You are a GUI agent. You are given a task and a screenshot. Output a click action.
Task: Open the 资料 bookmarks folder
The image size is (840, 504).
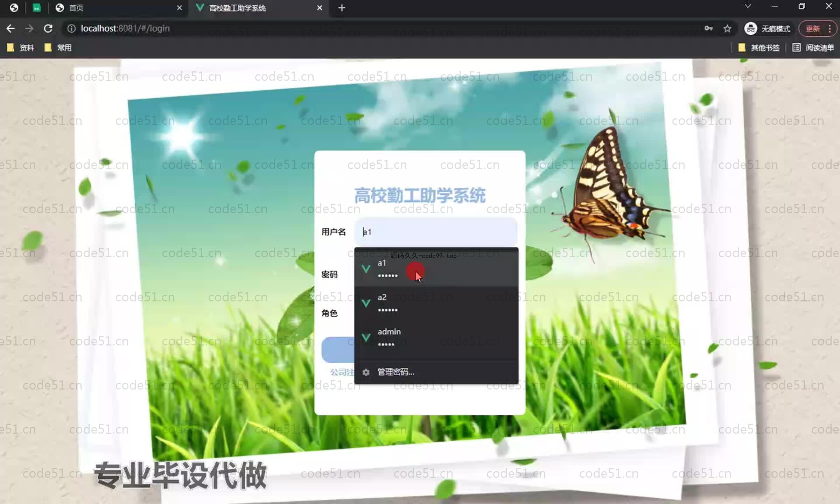(20, 48)
